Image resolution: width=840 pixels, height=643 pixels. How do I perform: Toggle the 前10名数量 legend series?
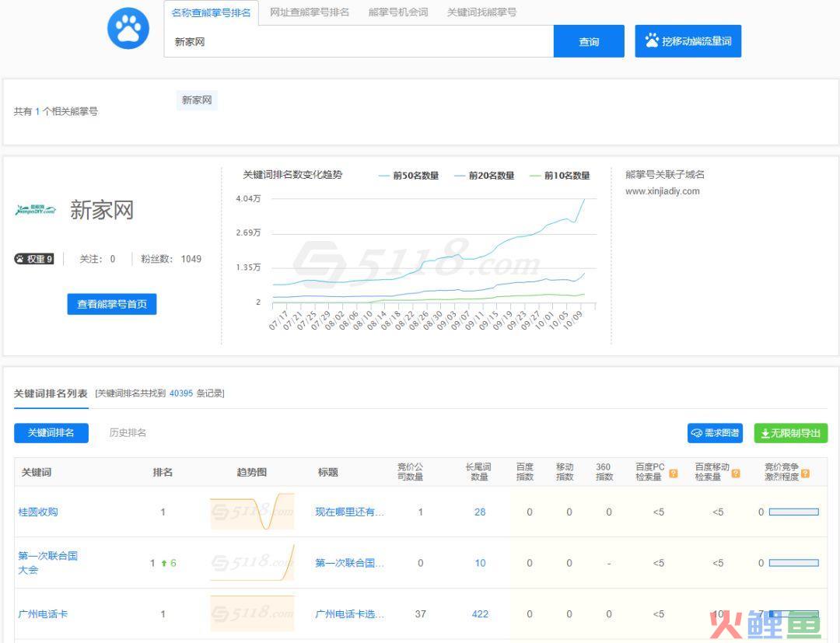(x=560, y=176)
